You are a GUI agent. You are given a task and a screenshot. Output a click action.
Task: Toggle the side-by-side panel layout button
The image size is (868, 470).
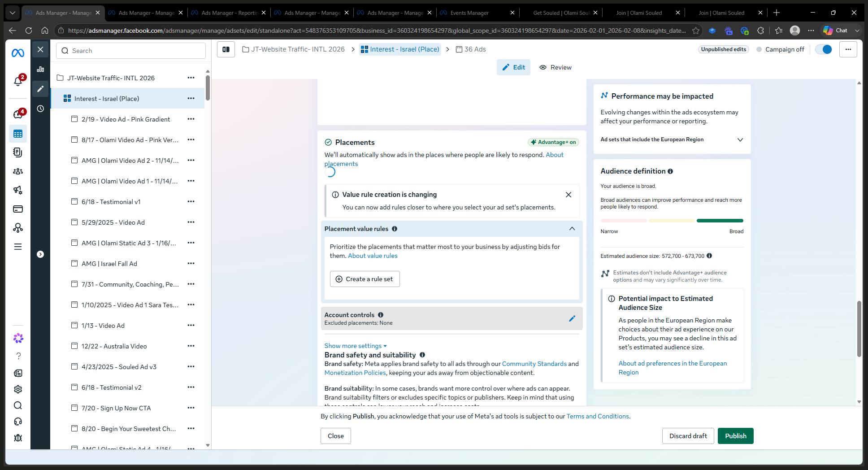(x=226, y=49)
